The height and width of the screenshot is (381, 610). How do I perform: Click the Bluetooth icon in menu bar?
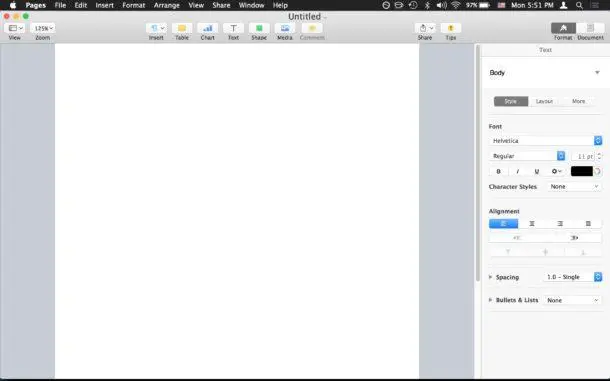[x=427, y=5]
